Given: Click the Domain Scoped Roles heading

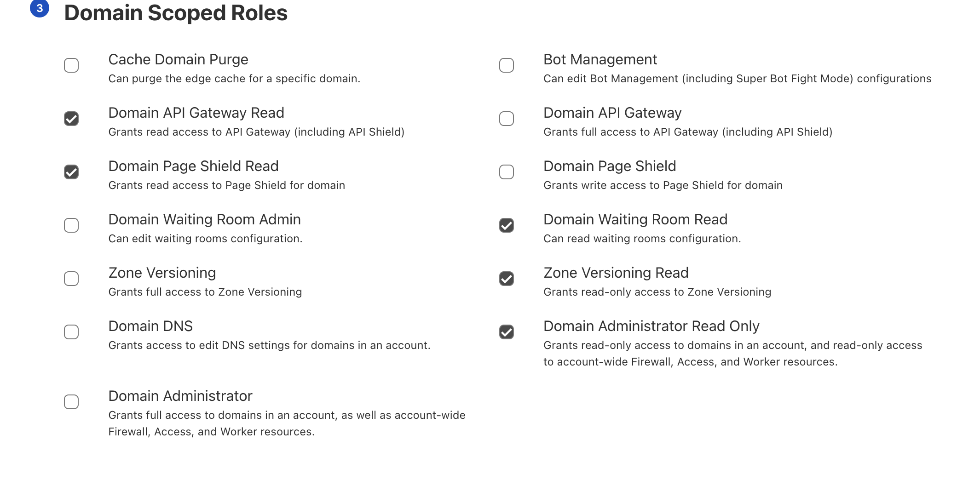Looking at the screenshot, I should pyautogui.click(x=176, y=13).
